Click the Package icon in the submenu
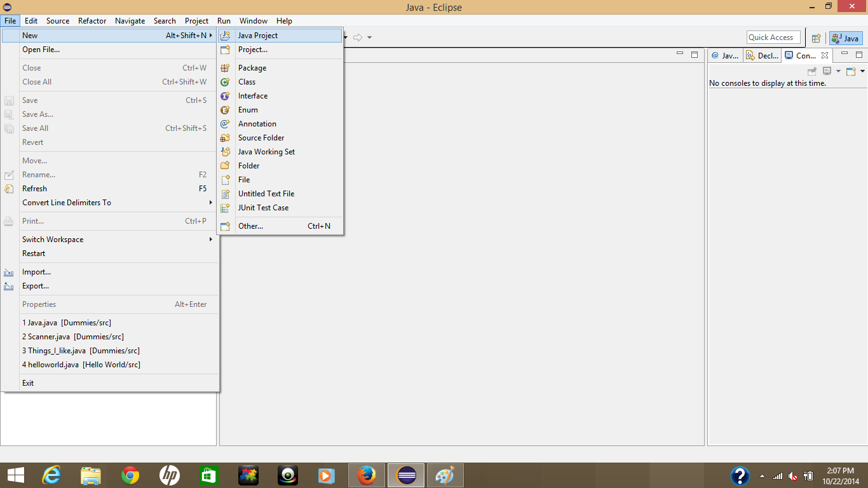Viewport: 868px width, 488px height. coord(225,68)
